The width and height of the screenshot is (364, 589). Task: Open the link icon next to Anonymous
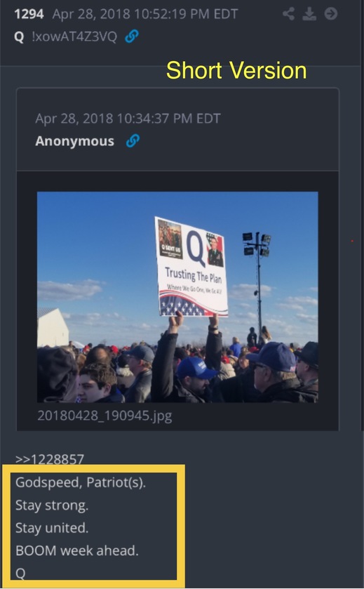point(133,141)
